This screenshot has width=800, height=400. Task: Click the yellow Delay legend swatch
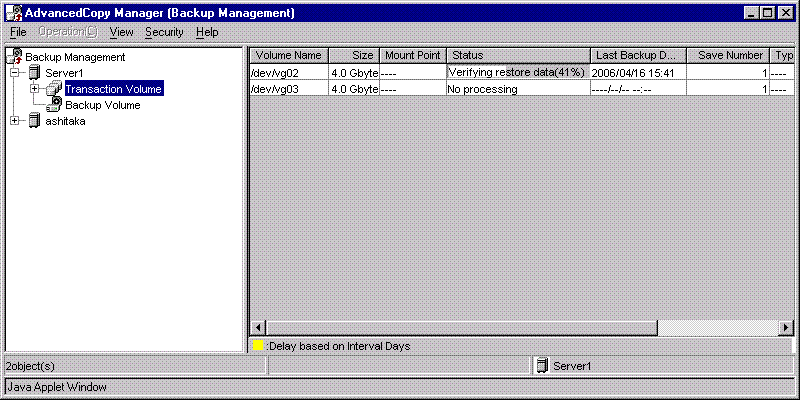(x=258, y=345)
